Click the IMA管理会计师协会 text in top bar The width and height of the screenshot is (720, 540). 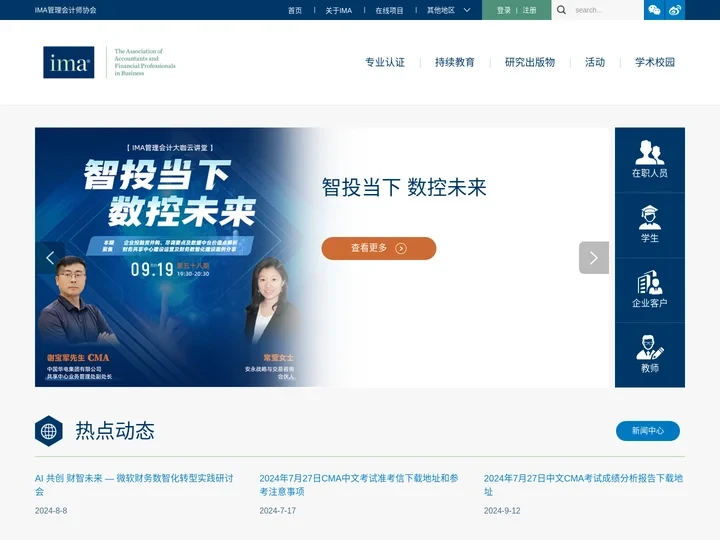click(65, 10)
